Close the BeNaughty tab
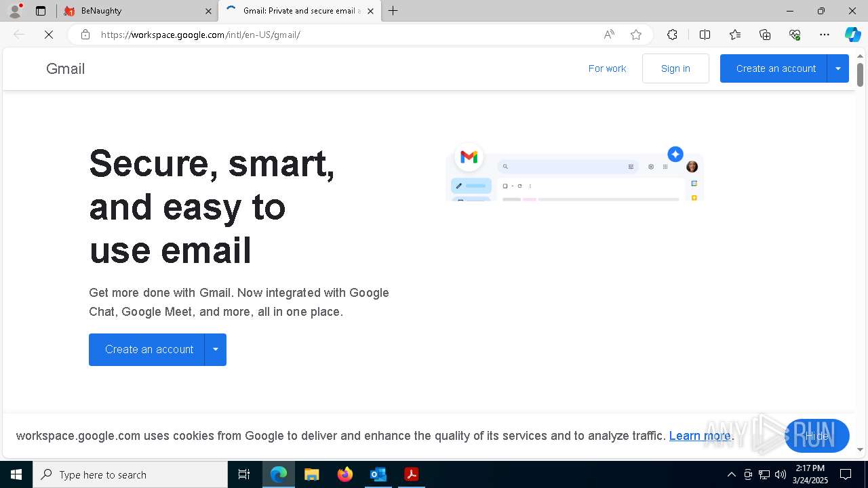 pyautogui.click(x=208, y=11)
